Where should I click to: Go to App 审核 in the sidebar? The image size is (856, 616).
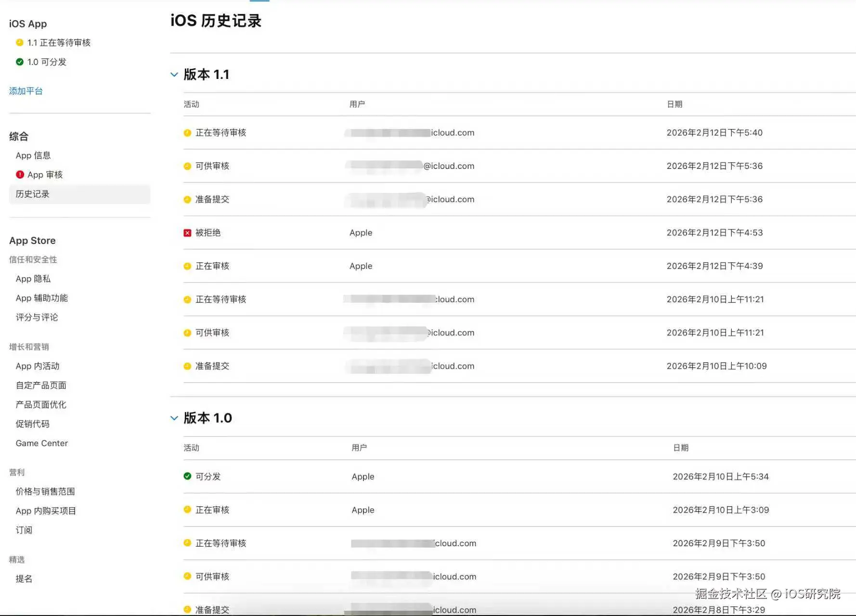pyautogui.click(x=45, y=175)
